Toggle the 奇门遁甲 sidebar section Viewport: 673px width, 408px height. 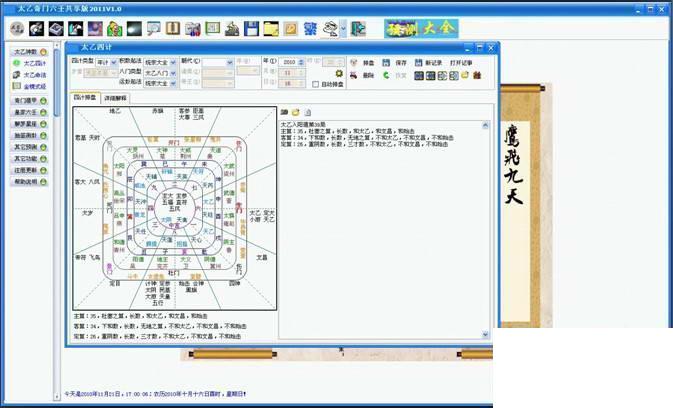point(30,101)
